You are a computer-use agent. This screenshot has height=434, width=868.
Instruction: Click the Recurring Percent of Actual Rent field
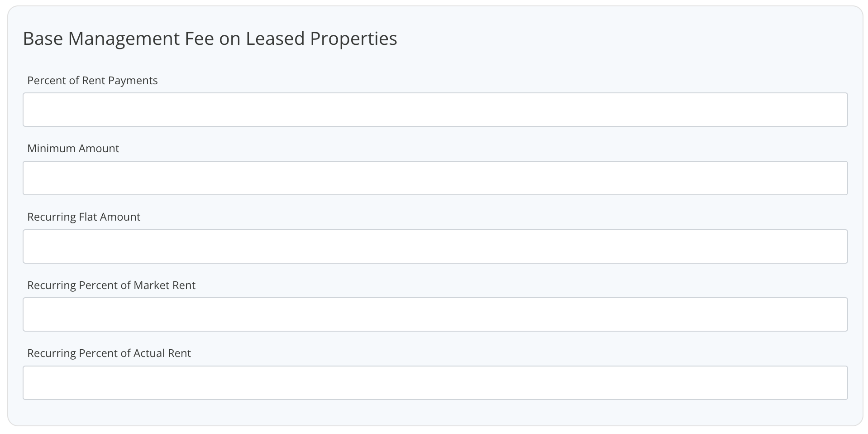[434, 382]
